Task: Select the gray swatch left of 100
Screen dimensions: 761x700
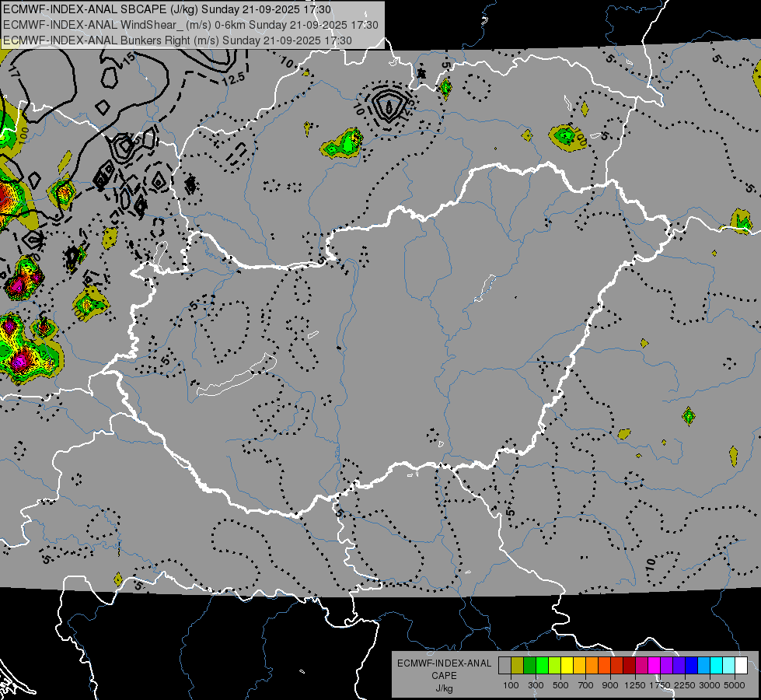Action: point(504,666)
